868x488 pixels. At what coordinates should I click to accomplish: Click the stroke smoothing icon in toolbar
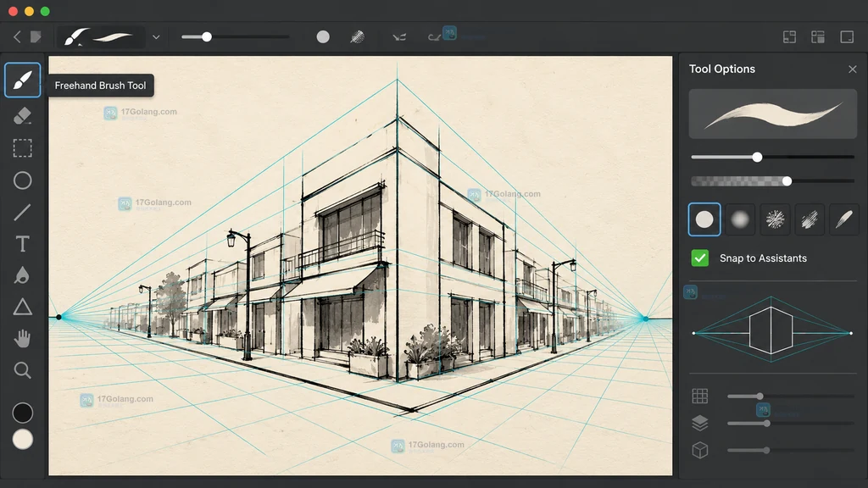[x=399, y=37]
